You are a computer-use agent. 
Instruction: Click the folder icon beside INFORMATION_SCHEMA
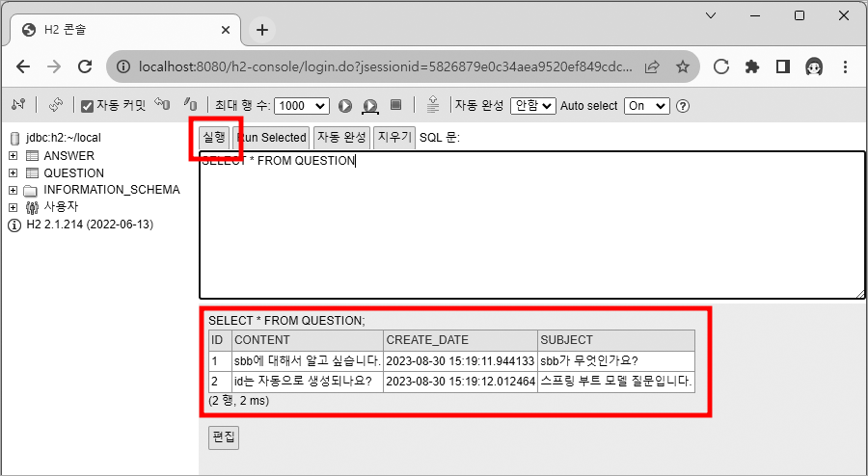(30, 190)
